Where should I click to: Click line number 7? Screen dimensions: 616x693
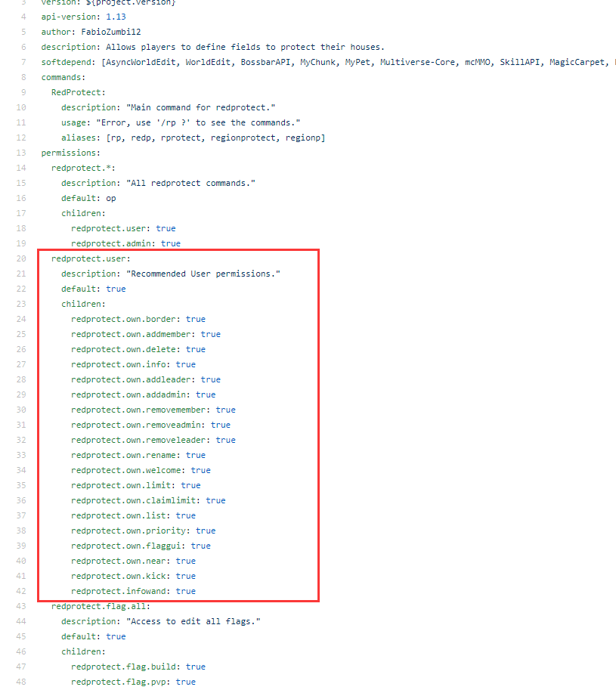click(23, 62)
